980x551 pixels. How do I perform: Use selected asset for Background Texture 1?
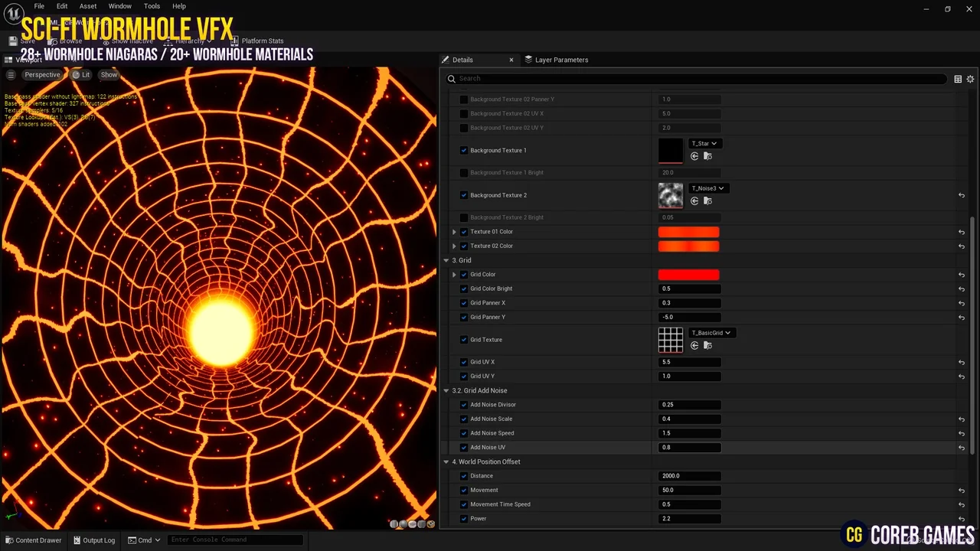pos(694,156)
